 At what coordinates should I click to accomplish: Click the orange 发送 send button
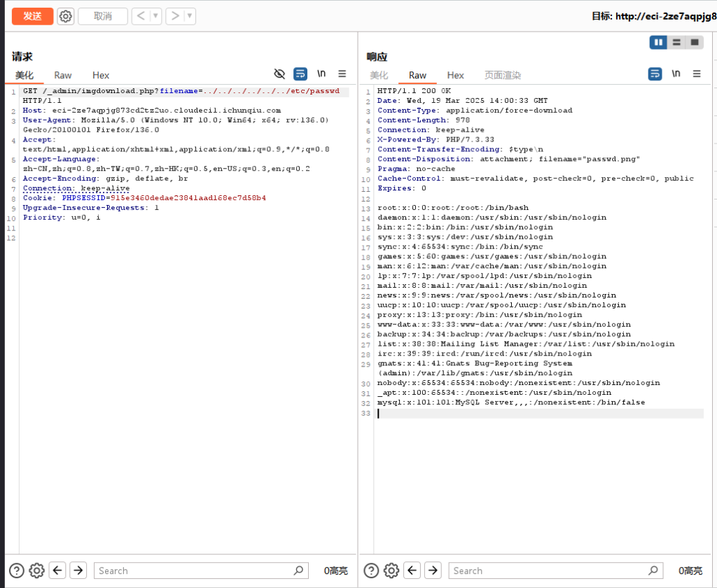[x=32, y=17]
